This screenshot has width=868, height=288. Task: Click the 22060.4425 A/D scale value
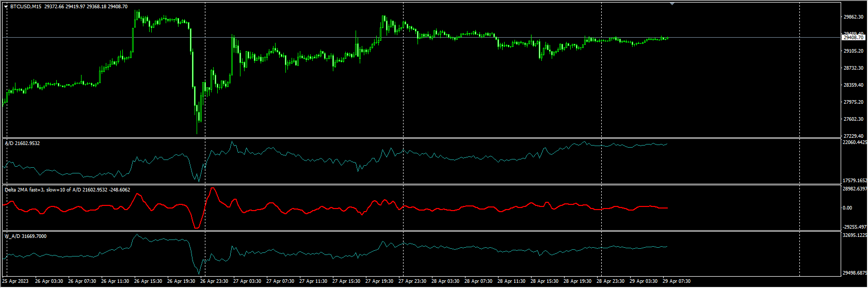[x=855, y=142]
